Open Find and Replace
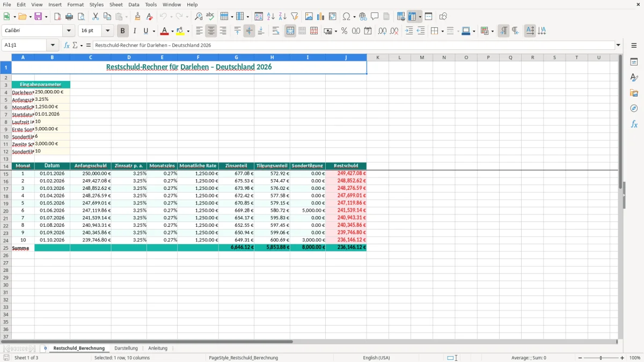The image size is (644, 362). (199, 17)
